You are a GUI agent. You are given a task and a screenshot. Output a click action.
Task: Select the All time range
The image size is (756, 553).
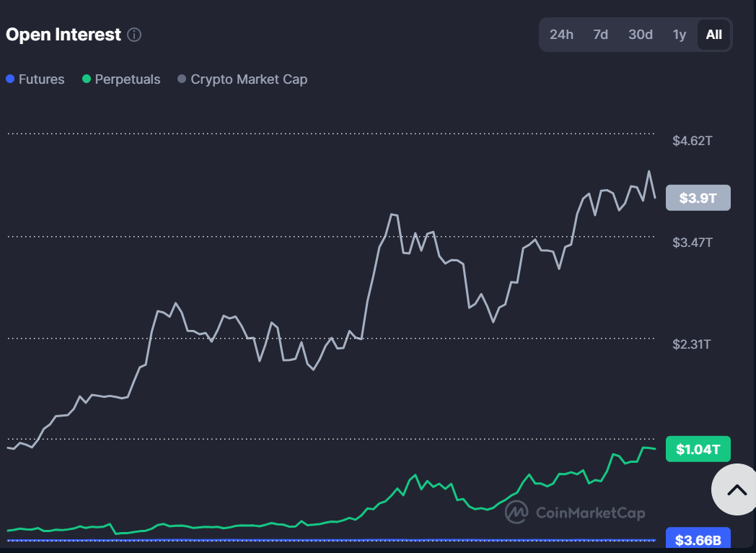713,35
